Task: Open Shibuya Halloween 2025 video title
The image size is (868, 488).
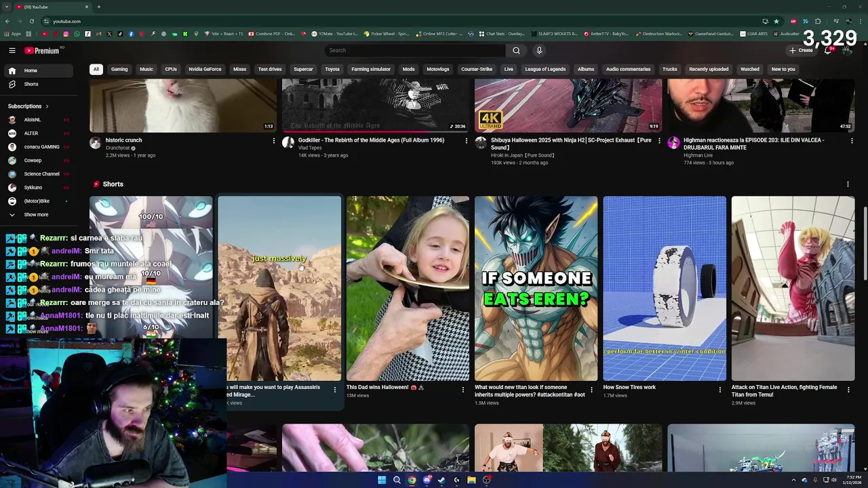Action: click(571, 144)
